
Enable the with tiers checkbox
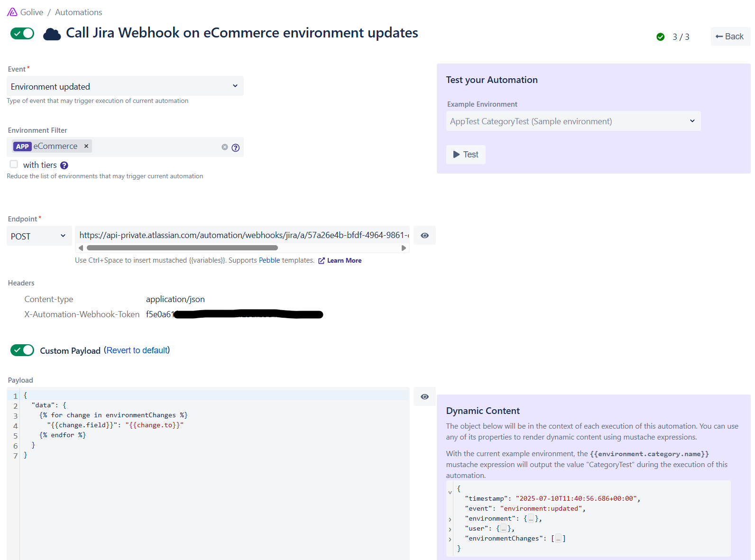point(14,164)
